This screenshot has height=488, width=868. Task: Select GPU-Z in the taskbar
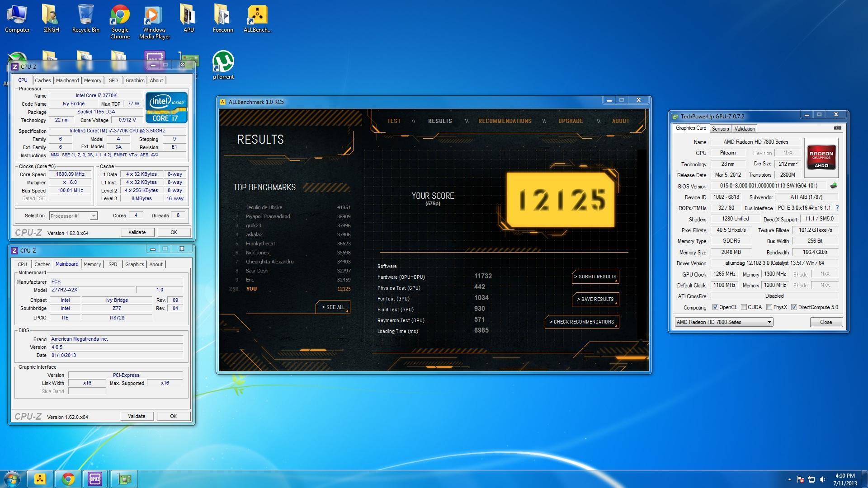pyautogui.click(x=124, y=479)
